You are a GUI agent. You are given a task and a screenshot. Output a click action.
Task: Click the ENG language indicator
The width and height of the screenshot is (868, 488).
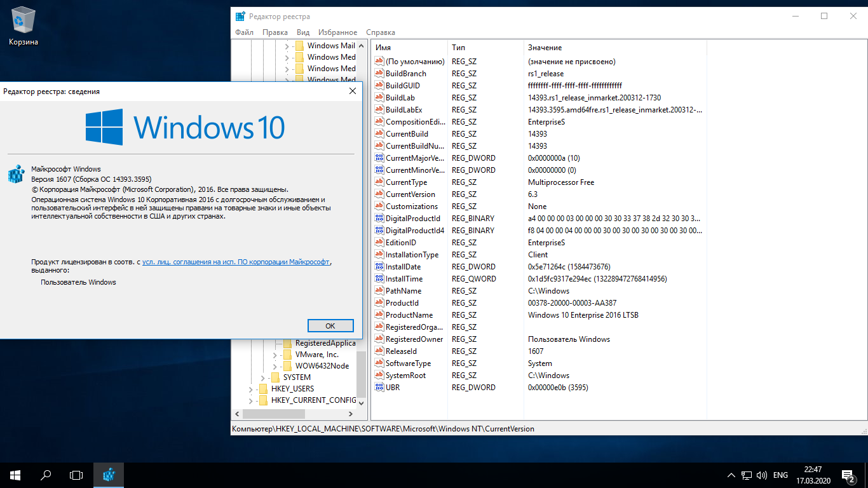pos(781,475)
